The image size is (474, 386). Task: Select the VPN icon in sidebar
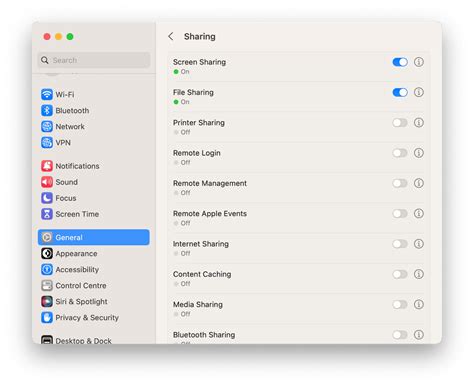47,142
